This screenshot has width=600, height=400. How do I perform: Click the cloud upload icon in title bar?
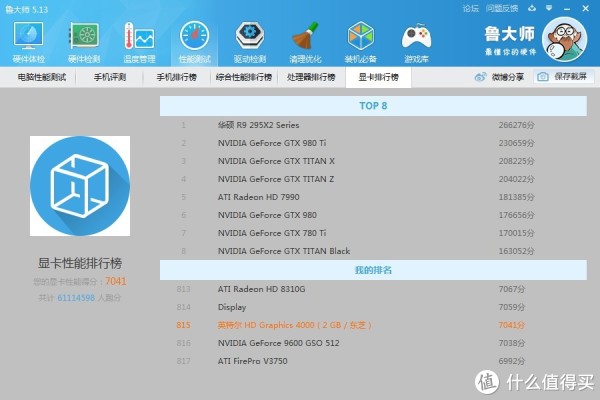(x=532, y=8)
